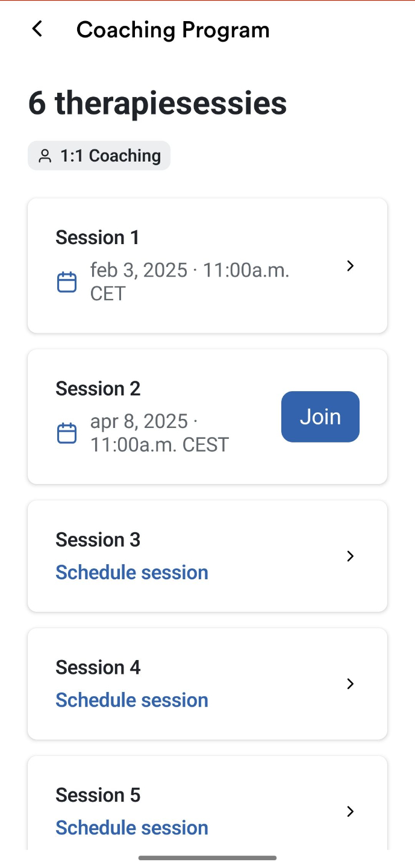The image size is (415, 868).
Task: Schedule Session 4 via its link
Action: tap(132, 700)
